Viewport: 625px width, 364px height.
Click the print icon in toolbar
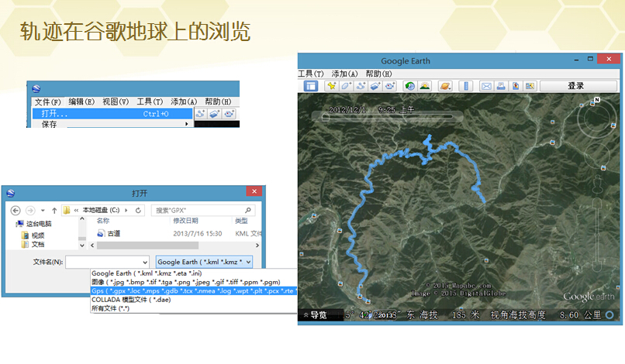point(501,86)
